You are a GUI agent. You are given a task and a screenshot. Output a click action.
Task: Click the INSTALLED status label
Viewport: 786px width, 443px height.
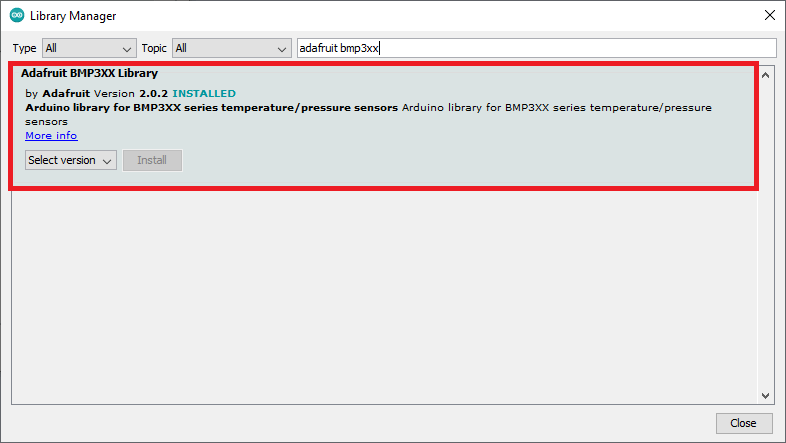coord(204,94)
